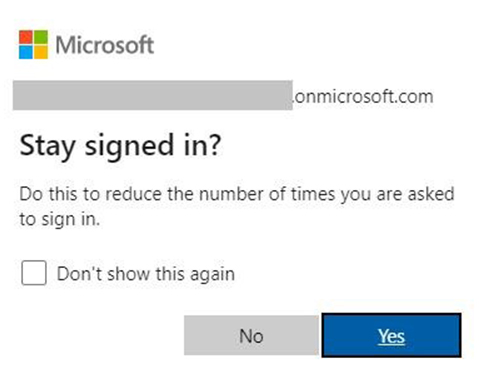Click the blue square of the Microsoft logo
The width and height of the screenshot is (479, 382).
pyautogui.click(x=26, y=52)
